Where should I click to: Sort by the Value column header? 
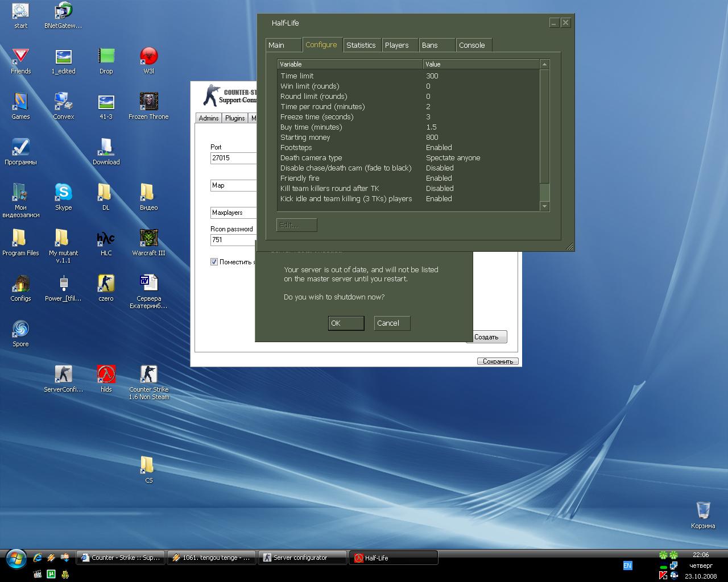[481, 64]
